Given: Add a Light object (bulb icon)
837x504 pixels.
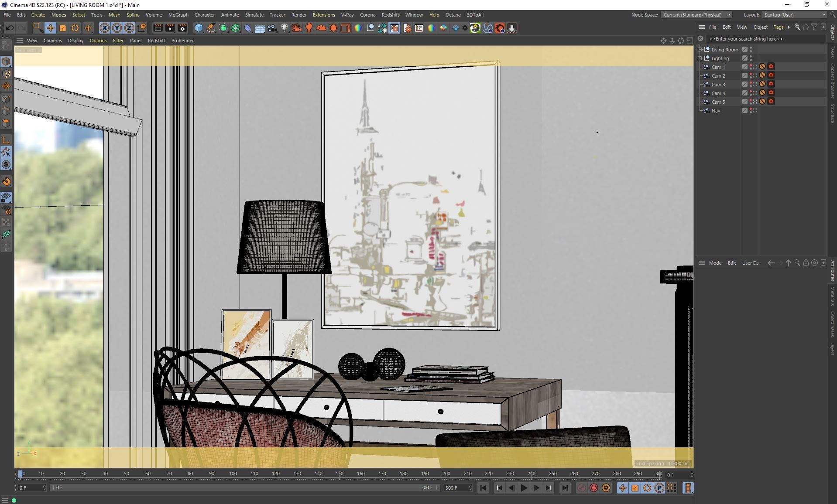Looking at the screenshot, I should 285,28.
